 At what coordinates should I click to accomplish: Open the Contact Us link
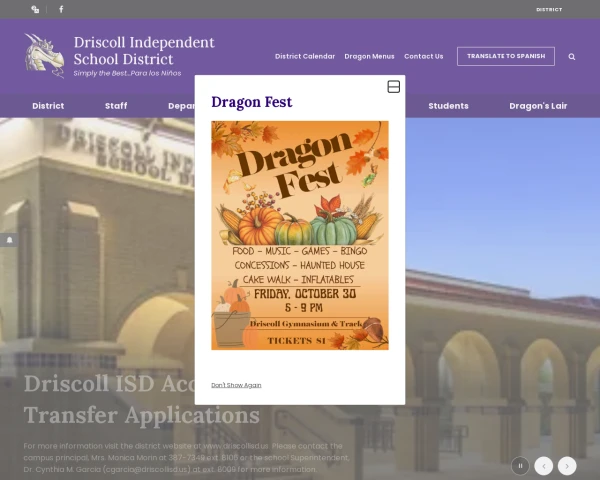[424, 56]
